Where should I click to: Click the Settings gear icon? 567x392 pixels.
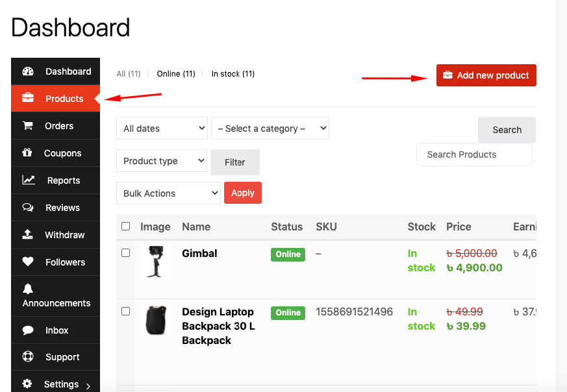point(27,384)
